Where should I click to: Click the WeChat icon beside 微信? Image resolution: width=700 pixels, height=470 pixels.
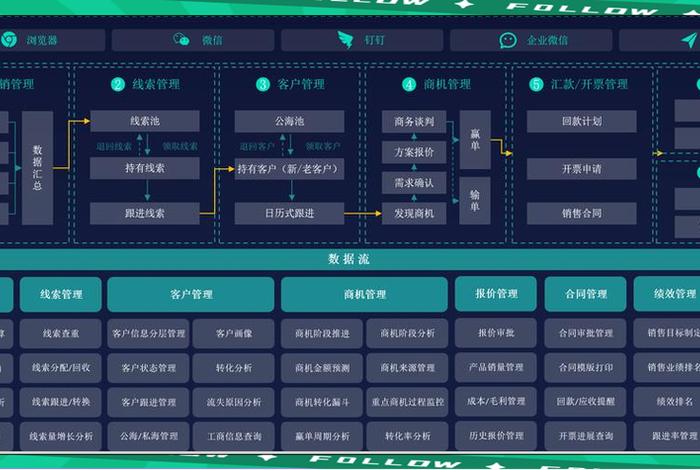point(181,40)
